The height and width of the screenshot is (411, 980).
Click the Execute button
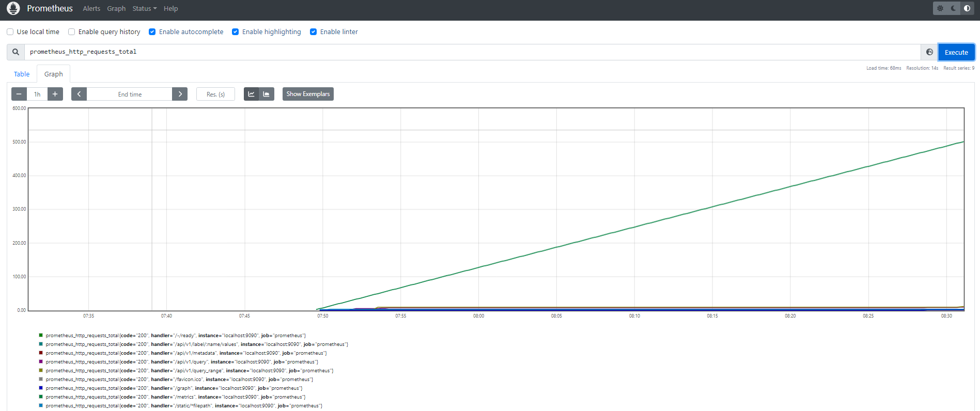coord(956,52)
